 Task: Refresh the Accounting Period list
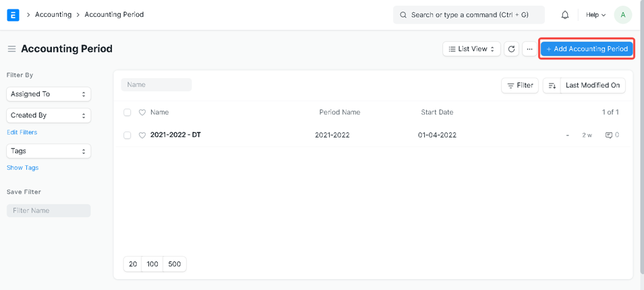tap(511, 49)
